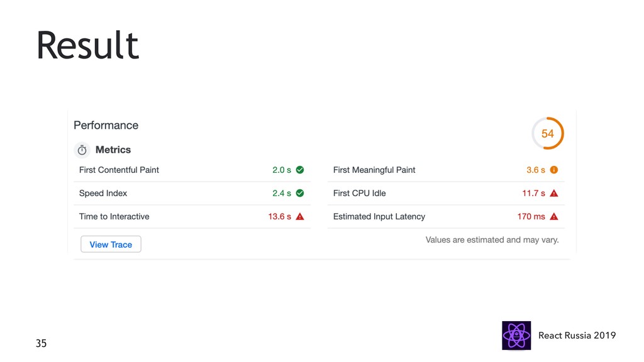Click the Estimated Input Latency label

(x=379, y=216)
